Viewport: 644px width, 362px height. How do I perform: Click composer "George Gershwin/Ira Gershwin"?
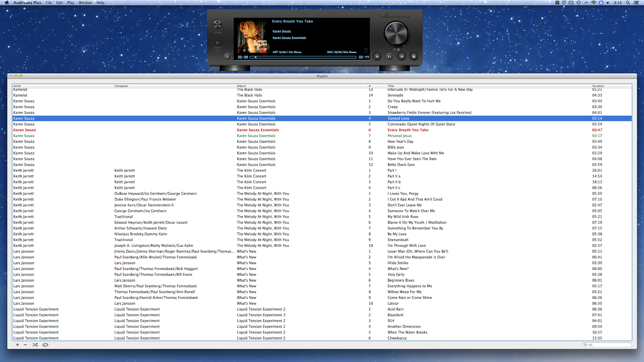click(140, 211)
